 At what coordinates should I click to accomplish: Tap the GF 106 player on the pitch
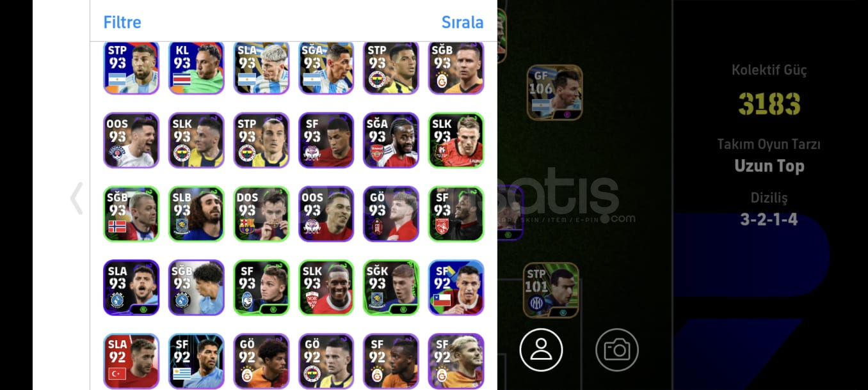click(x=554, y=93)
